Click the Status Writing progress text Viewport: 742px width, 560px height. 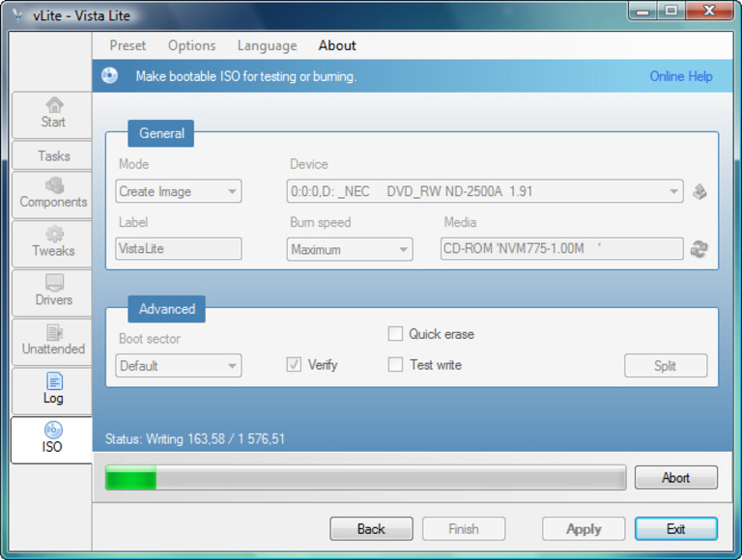coord(194,439)
